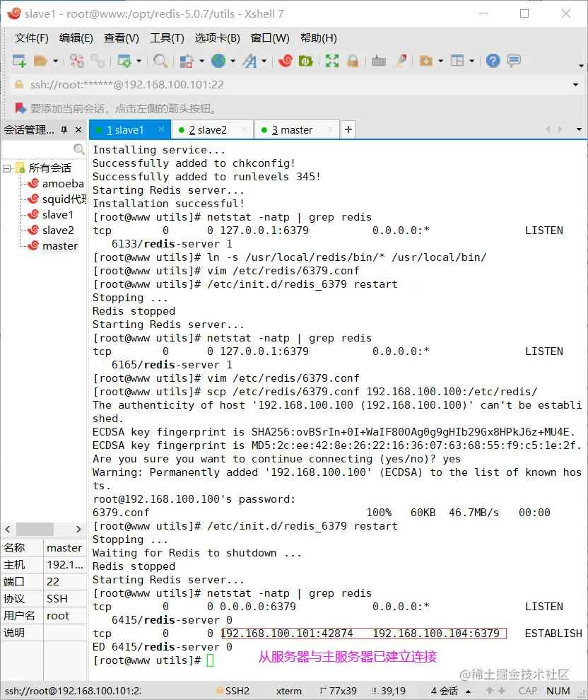Open the 工具(T) menu
The image size is (588, 700).
167,38
